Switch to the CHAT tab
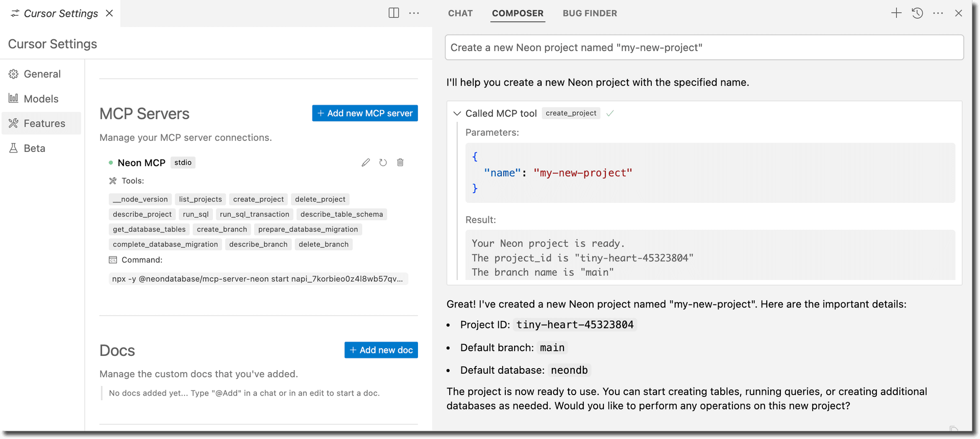Image resolution: width=980 pixels, height=439 pixels. coord(460,13)
